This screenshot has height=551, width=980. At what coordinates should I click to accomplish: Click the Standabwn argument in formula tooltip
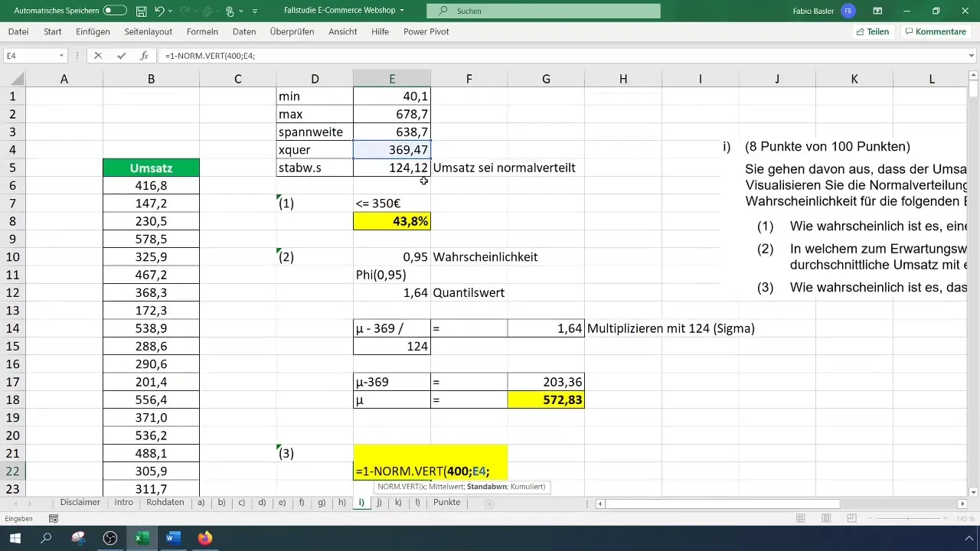click(x=487, y=487)
